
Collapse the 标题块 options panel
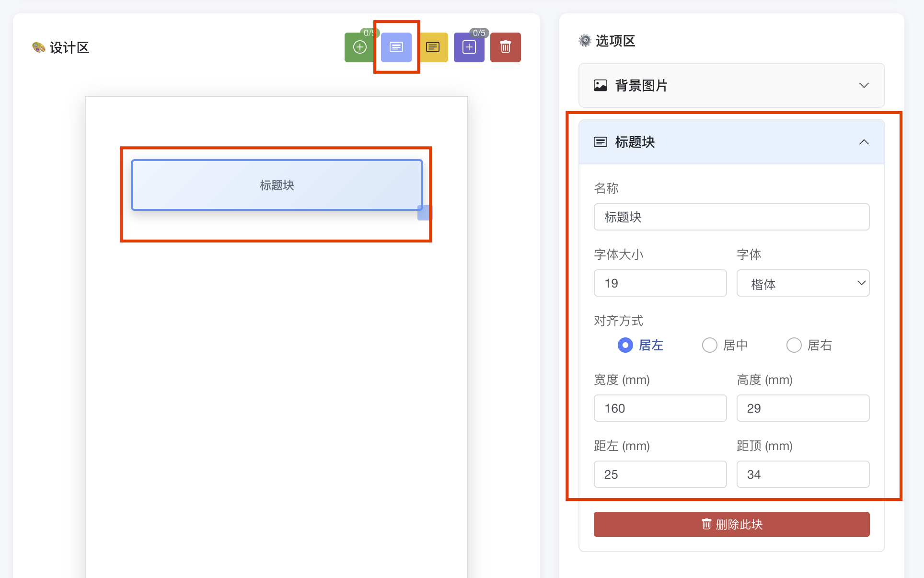coord(731,142)
